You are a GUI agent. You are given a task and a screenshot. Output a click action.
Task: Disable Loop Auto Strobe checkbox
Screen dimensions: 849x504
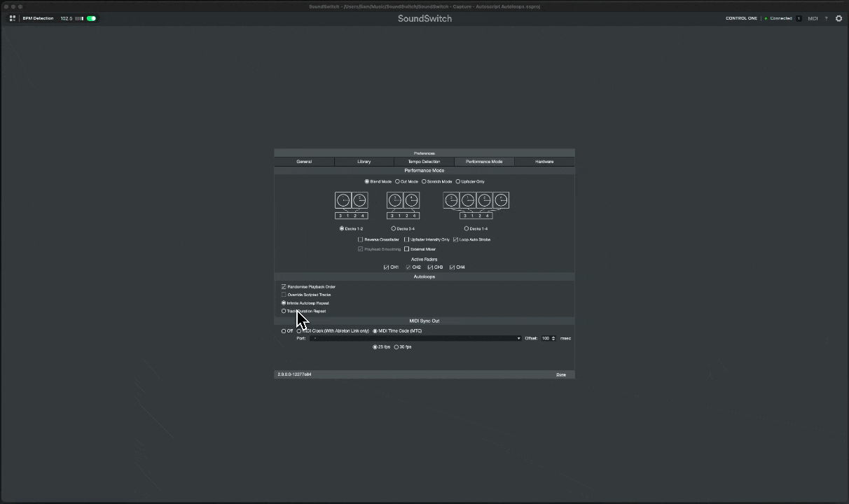point(455,239)
